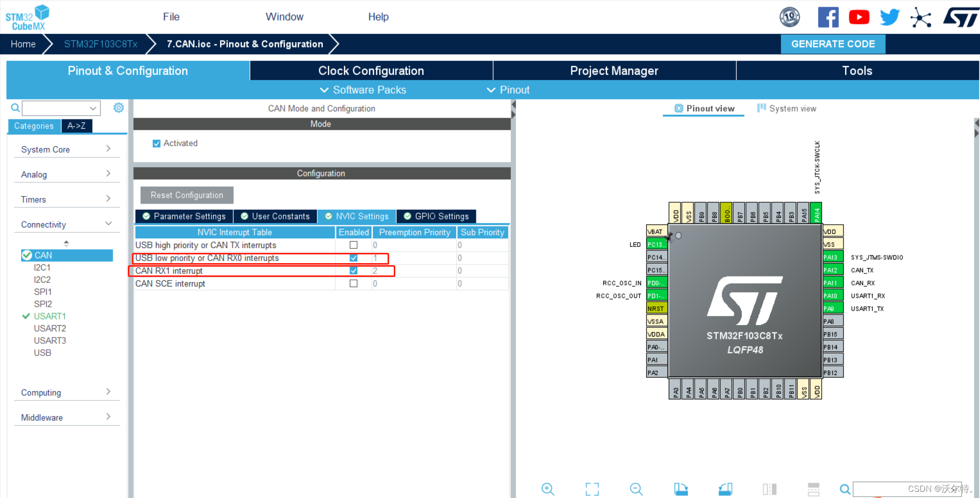980x498 pixels.
Task: Switch to the Clock Configuration tab
Action: [x=371, y=71]
